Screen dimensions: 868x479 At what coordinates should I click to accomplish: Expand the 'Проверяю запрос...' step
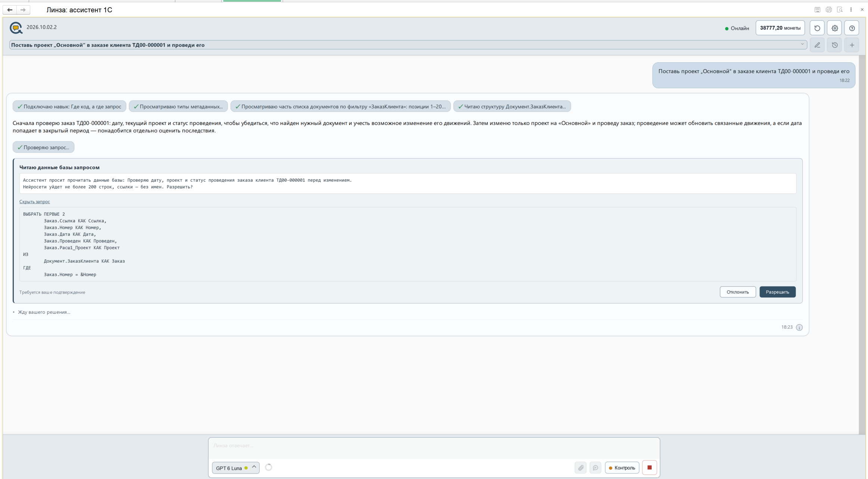43,147
